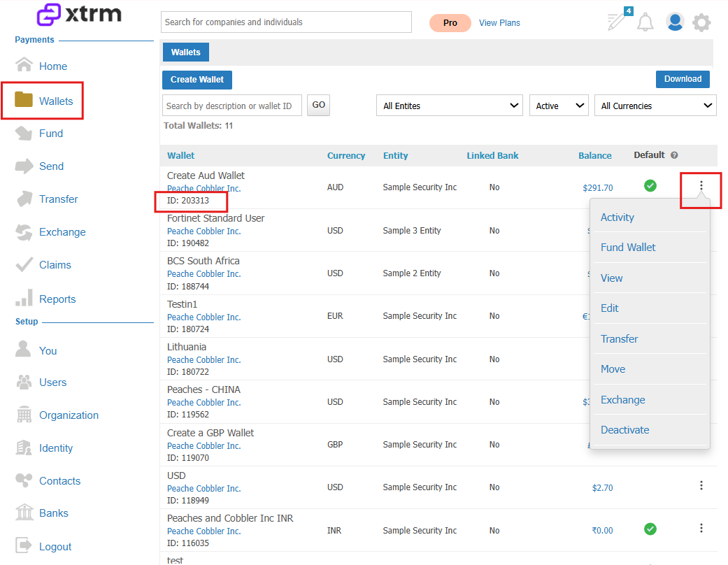Open three-dot menu for Peaches and Cobbler INR

click(701, 529)
